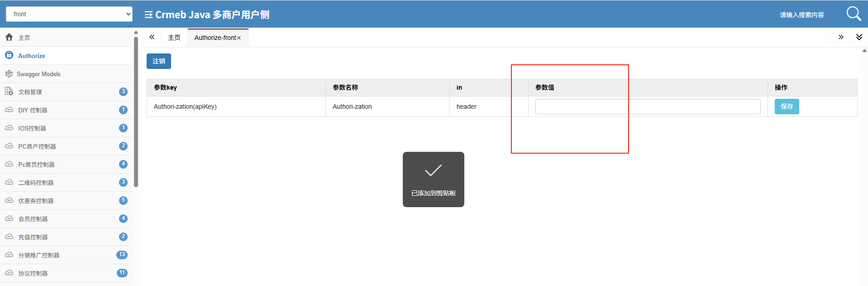The image size is (868, 286).
Task: Click the 注销 button
Action: pos(159,61)
